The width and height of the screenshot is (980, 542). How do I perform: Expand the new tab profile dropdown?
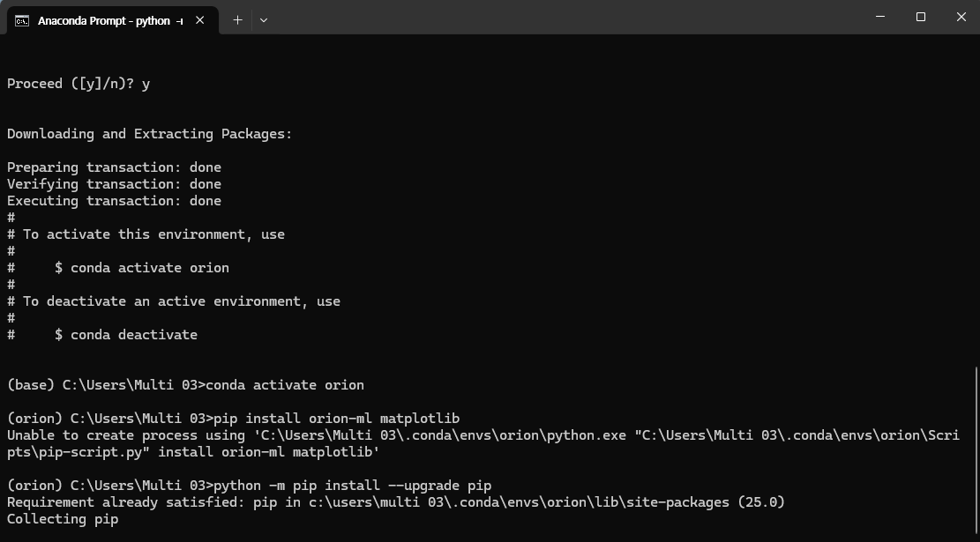tap(264, 20)
